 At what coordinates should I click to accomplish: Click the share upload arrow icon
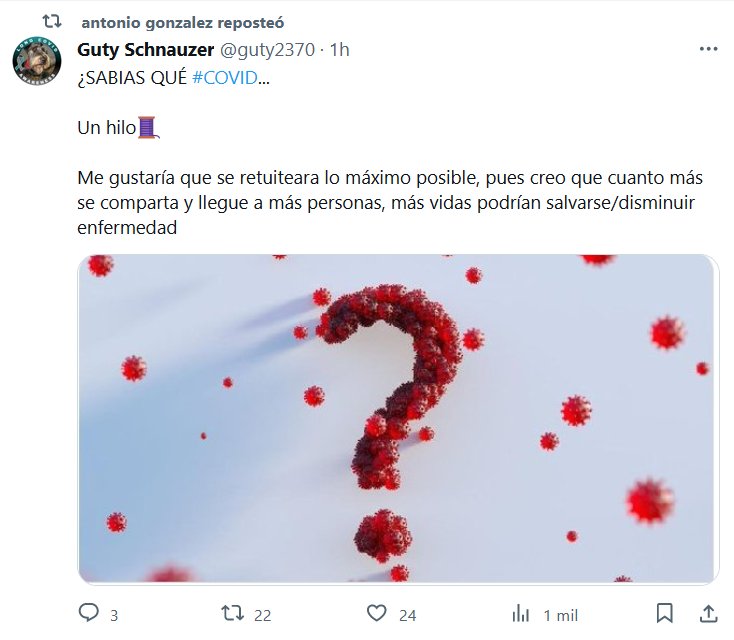tap(707, 613)
